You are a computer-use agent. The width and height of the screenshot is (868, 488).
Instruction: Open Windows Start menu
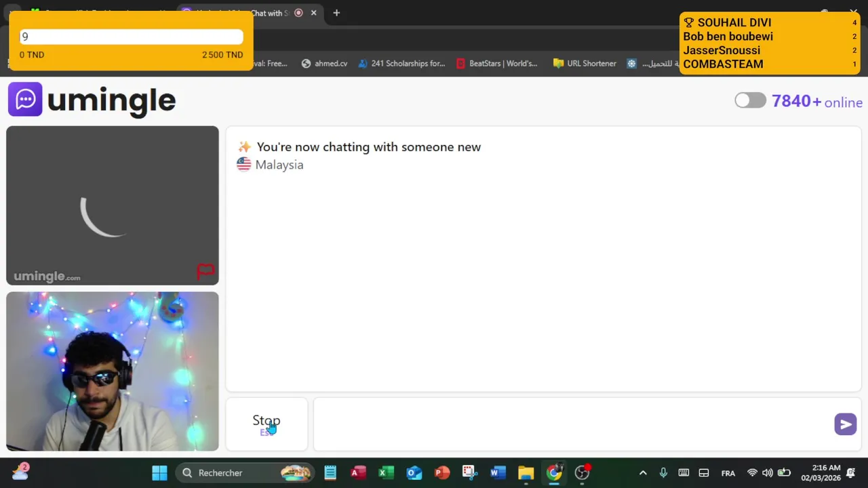coord(159,472)
